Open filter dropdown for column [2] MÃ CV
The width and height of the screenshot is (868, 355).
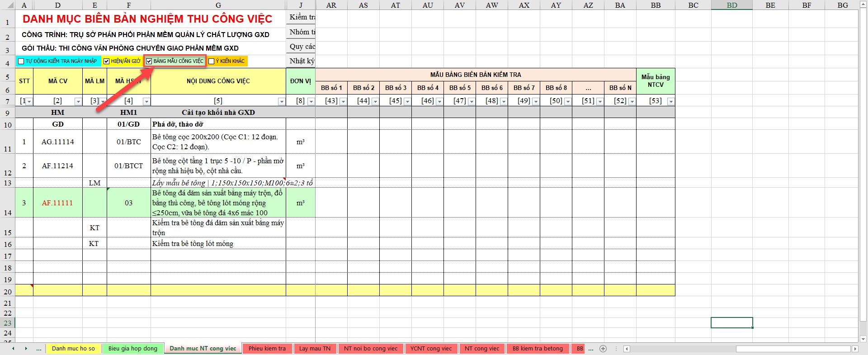(78, 102)
